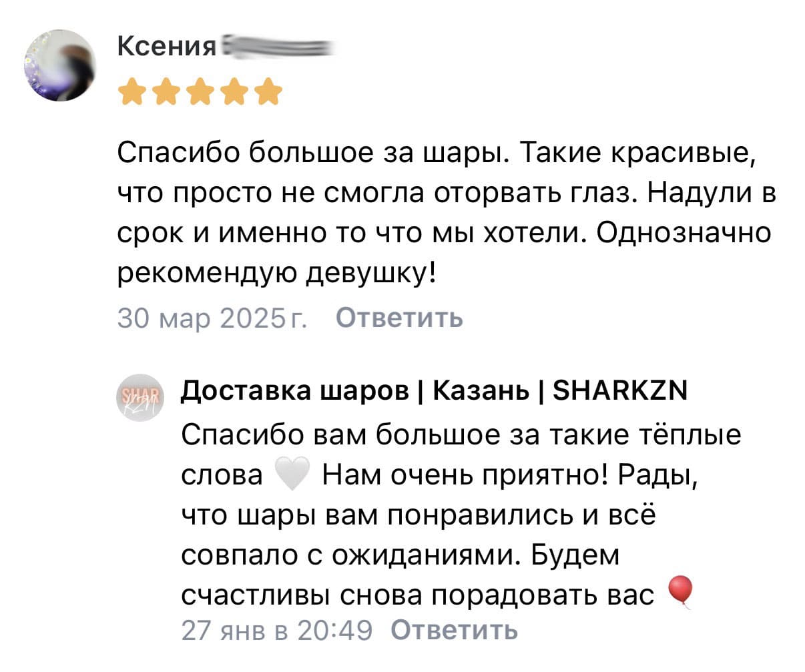Click the line 'совпало с ожиданиями. Будем'
805x672 pixels.
click(400, 555)
